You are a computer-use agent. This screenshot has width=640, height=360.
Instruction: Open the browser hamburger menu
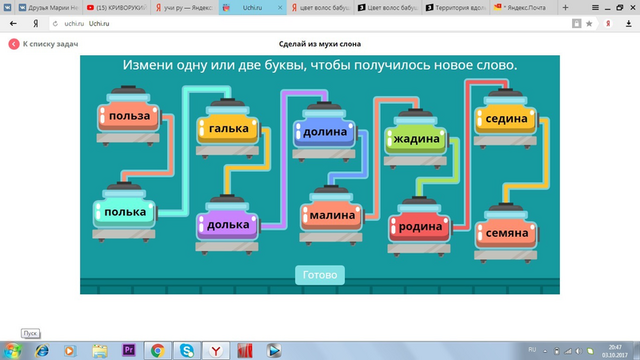pyautogui.click(x=595, y=7)
